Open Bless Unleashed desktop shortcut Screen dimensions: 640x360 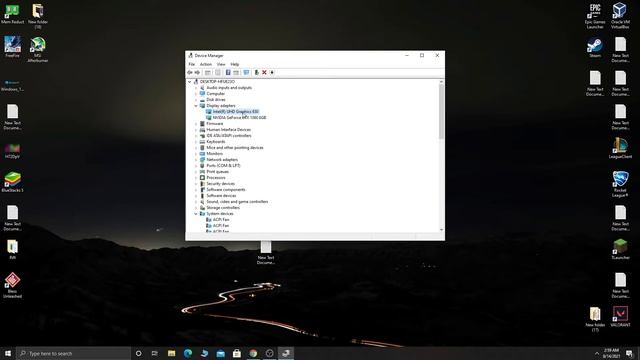[x=12, y=285]
